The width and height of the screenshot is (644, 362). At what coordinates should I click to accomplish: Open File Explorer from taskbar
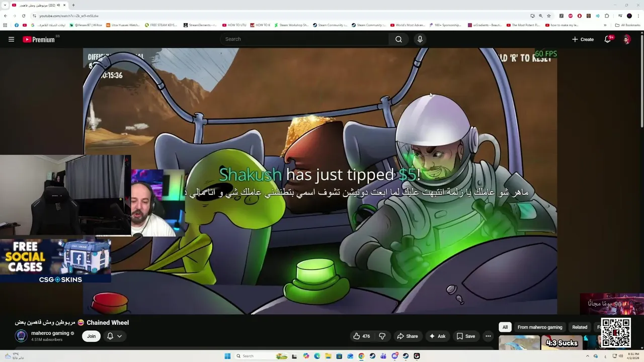coord(328,356)
